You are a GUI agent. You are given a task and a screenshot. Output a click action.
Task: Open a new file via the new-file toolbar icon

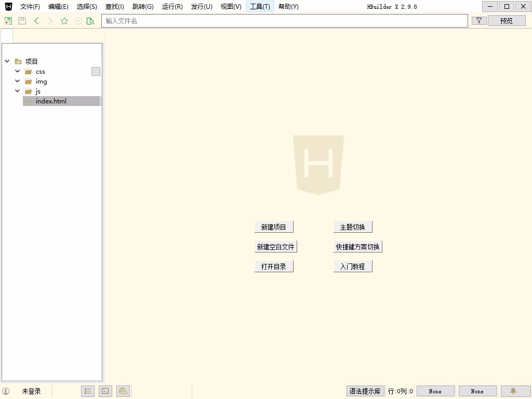[8, 20]
